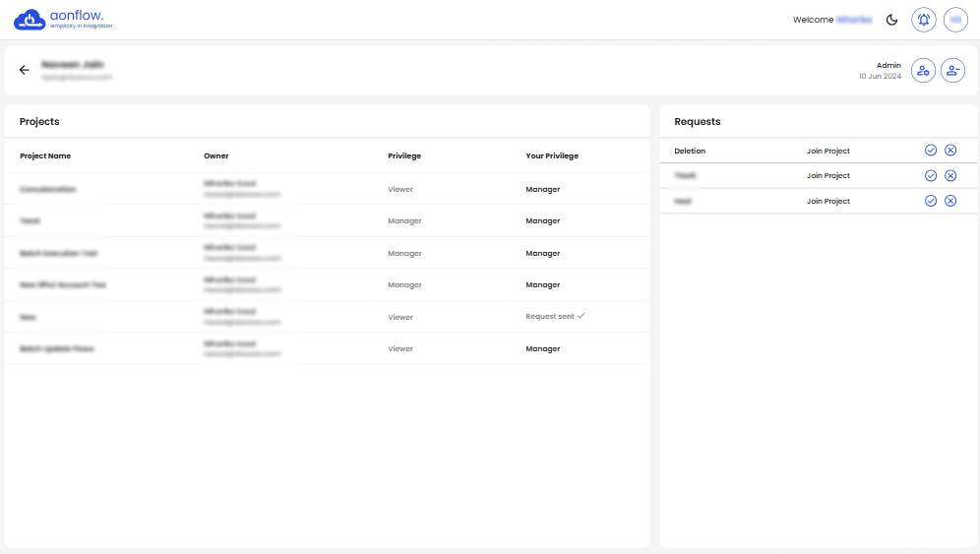Go back using the left arrow
Image resolution: width=980 pixels, height=554 pixels.
pos(25,70)
